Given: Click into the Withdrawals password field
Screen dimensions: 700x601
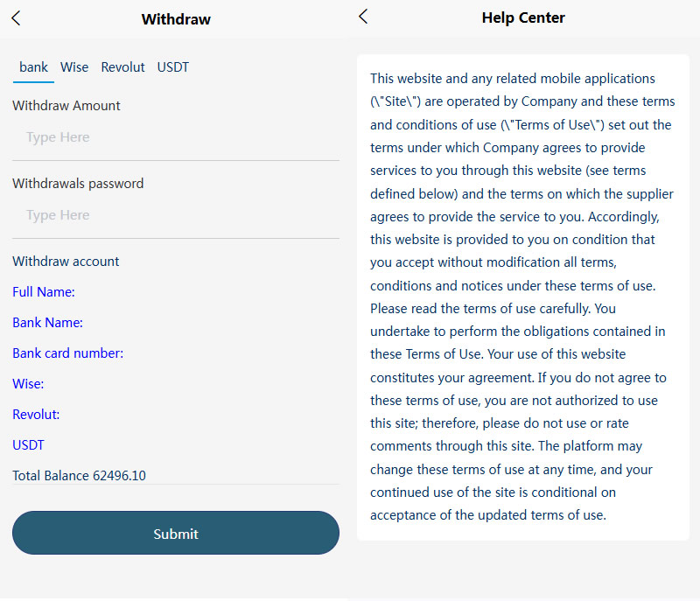Looking at the screenshot, I should (x=175, y=215).
